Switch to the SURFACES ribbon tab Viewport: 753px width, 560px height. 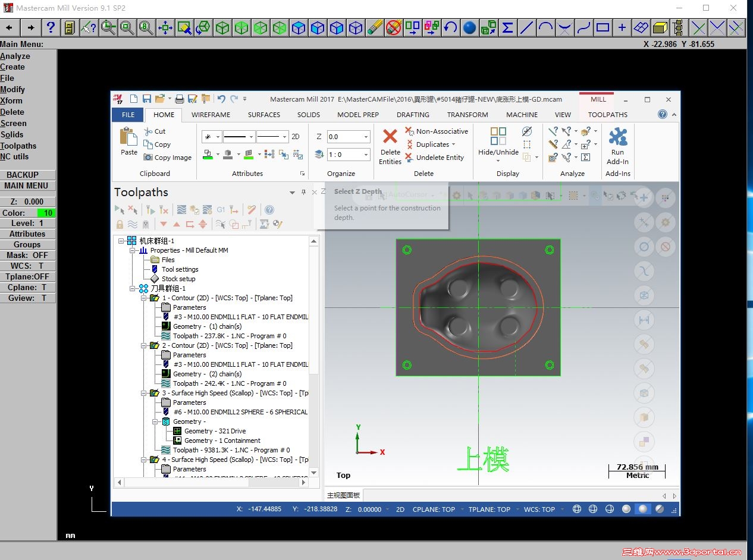(x=264, y=115)
